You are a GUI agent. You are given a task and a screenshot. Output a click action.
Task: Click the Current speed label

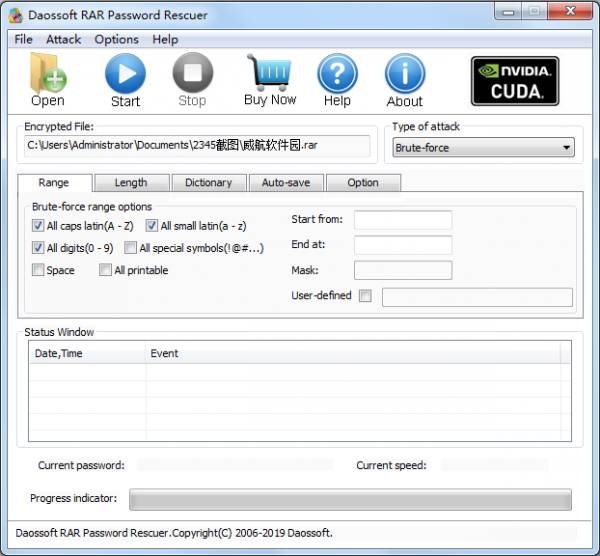pyautogui.click(x=391, y=465)
